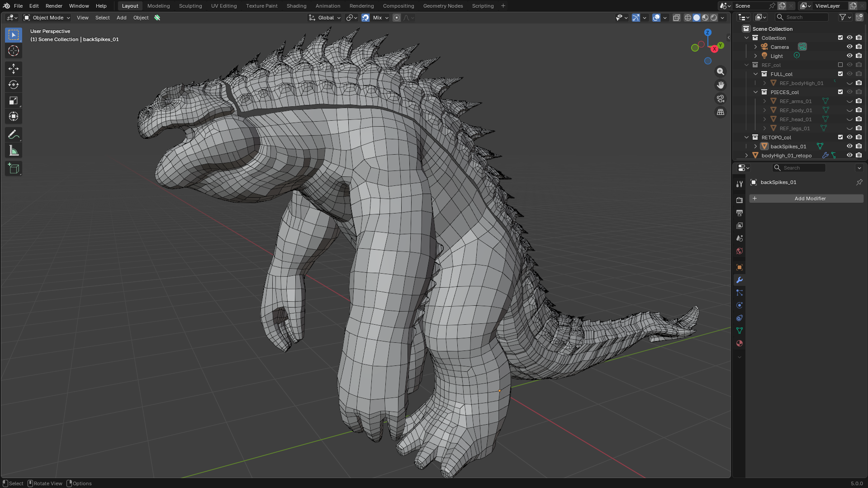Image resolution: width=868 pixels, height=488 pixels.
Task: Toggle X-ray display in viewport header
Action: click(677, 18)
